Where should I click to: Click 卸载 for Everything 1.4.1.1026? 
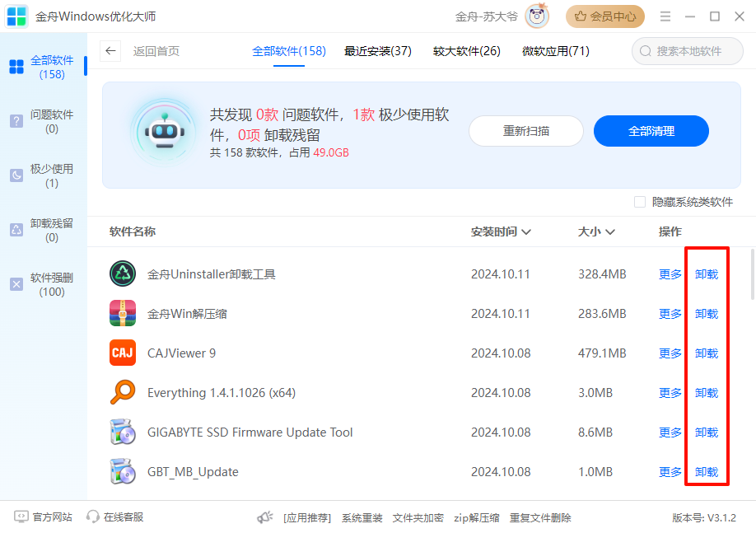tap(707, 393)
